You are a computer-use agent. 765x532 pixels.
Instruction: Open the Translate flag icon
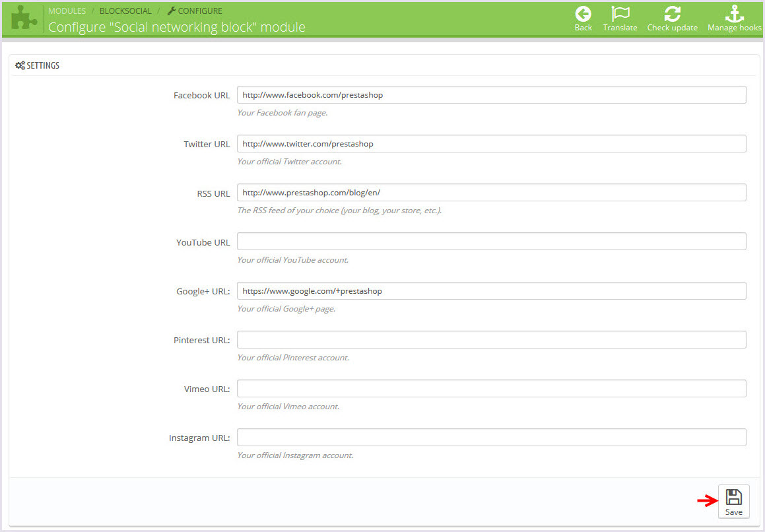620,14
